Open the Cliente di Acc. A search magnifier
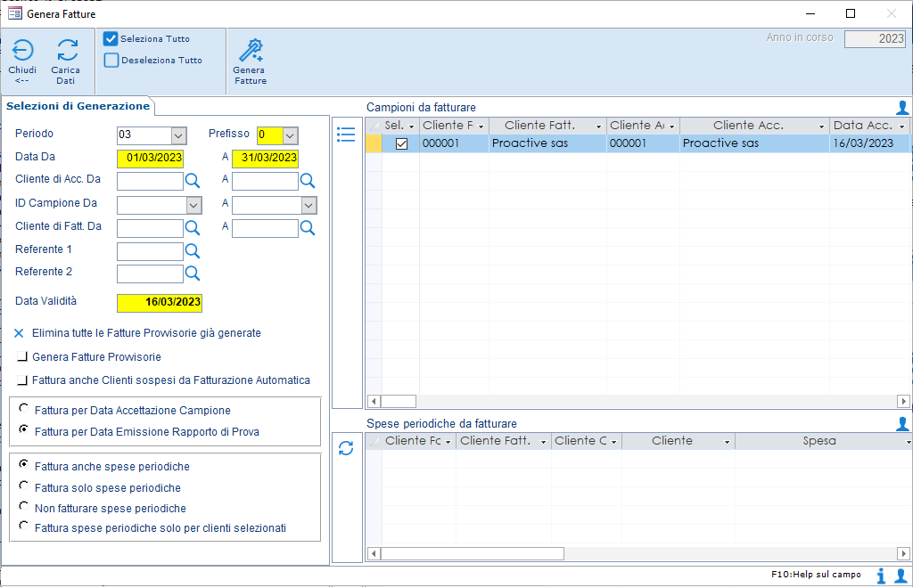This screenshot has height=588, width=913. 308,181
